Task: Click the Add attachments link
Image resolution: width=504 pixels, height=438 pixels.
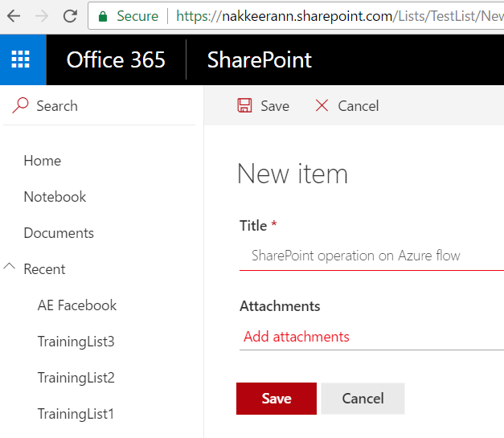Action: point(296,337)
